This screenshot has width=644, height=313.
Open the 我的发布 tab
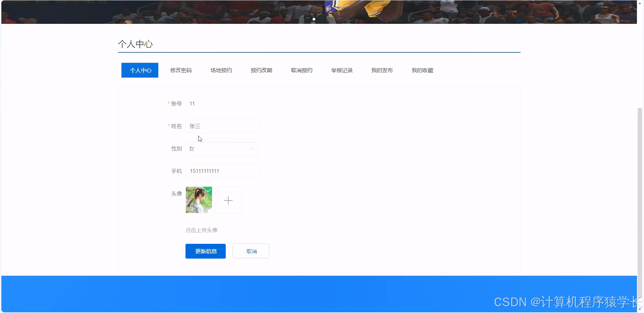coord(382,70)
